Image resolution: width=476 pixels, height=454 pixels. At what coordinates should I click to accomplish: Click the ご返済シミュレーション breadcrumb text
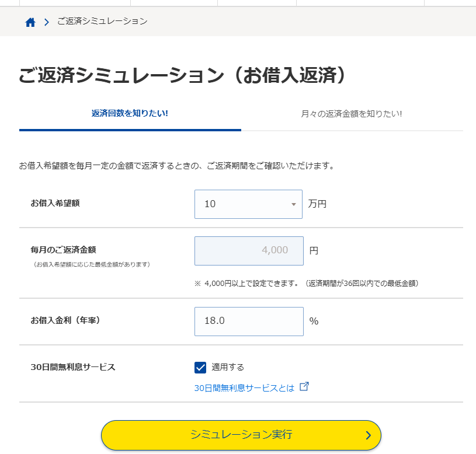(102, 22)
